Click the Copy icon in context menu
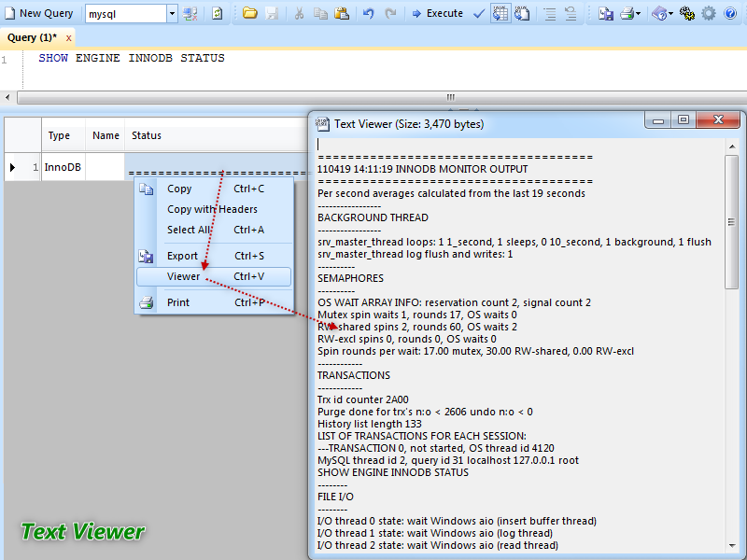Image resolution: width=747 pixels, height=560 pixels. click(147, 189)
